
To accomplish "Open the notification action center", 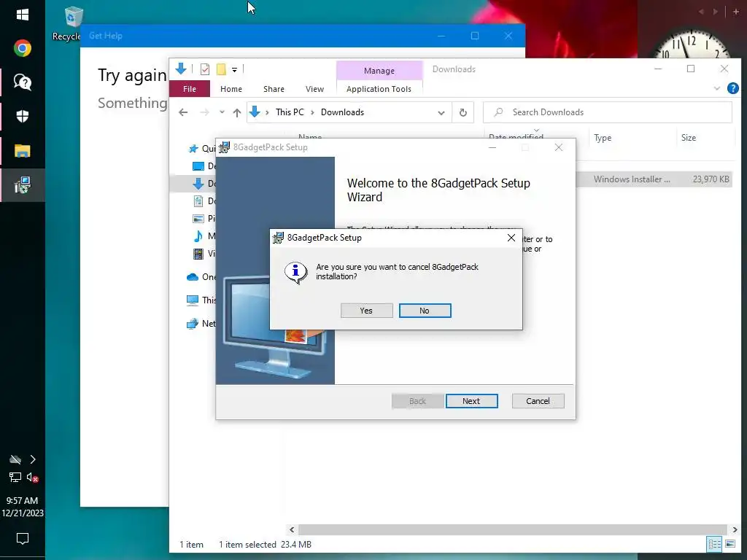I will (x=23, y=539).
